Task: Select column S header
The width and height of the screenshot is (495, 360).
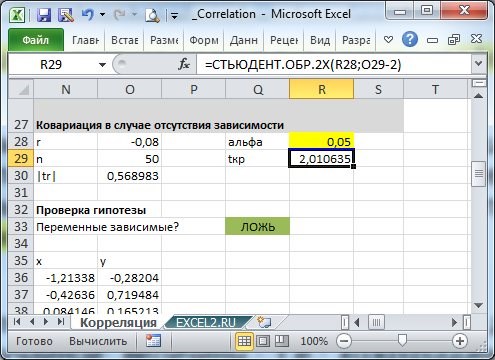Action: pyautogui.click(x=378, y=89)
